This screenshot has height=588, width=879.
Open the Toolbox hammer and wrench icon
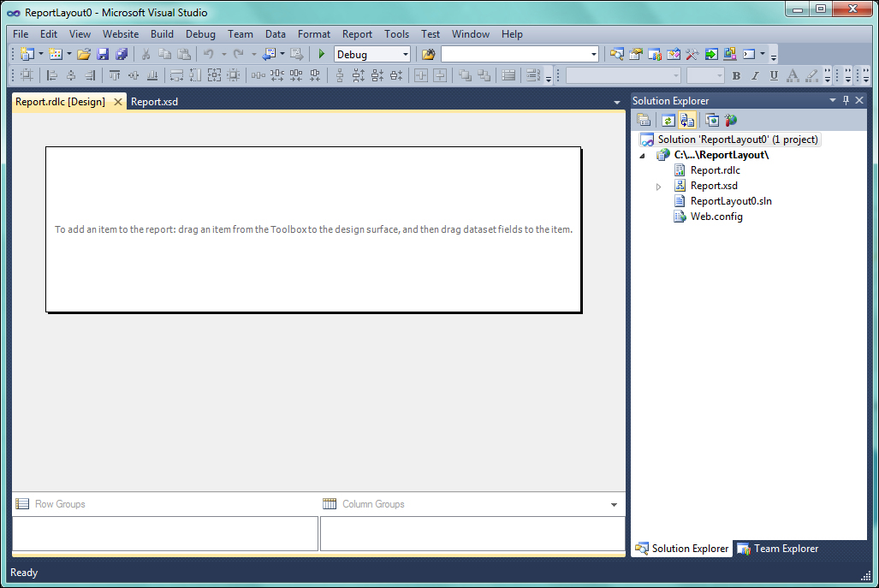coord(692,54)
